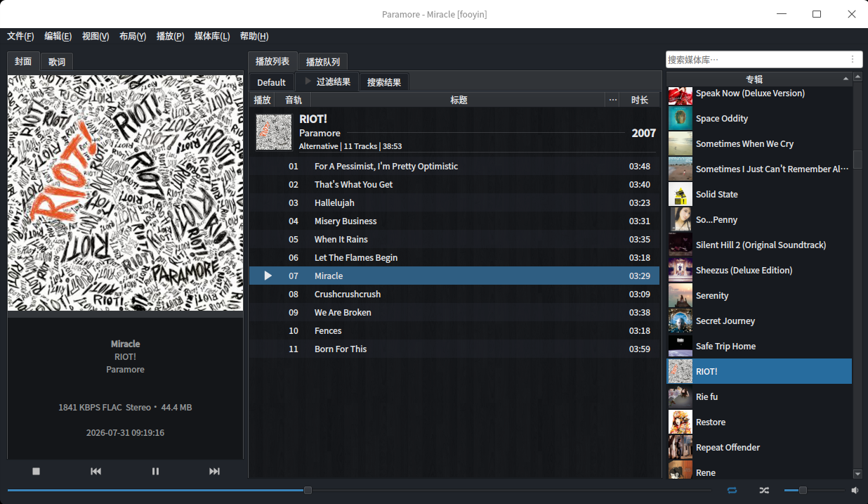Screen dimensions: 868x504
Task: Select the track "Misery Business"
Action: pos(454,221)
